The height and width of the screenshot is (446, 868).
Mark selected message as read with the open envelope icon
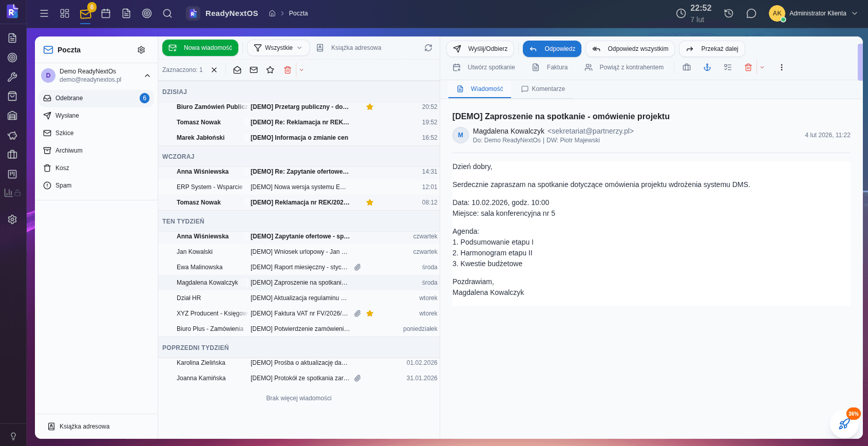pyautogui.click(x=237, y=70)
